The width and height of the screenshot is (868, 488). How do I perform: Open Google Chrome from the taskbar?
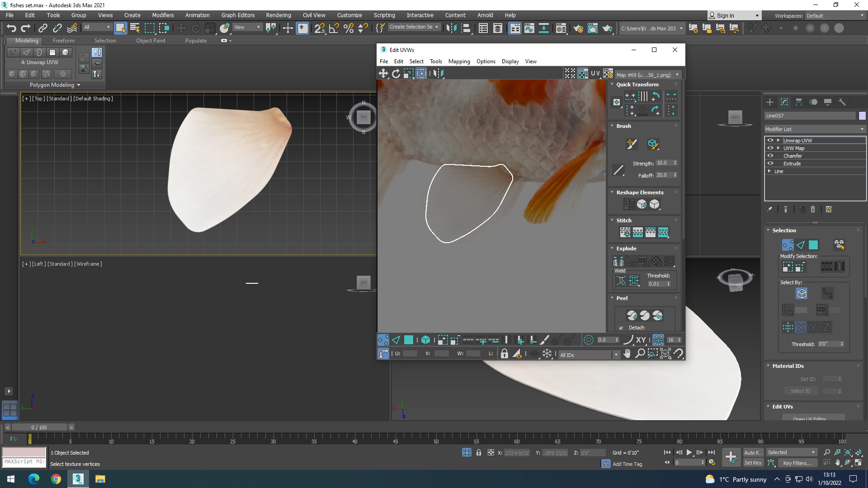pos(56,479)
